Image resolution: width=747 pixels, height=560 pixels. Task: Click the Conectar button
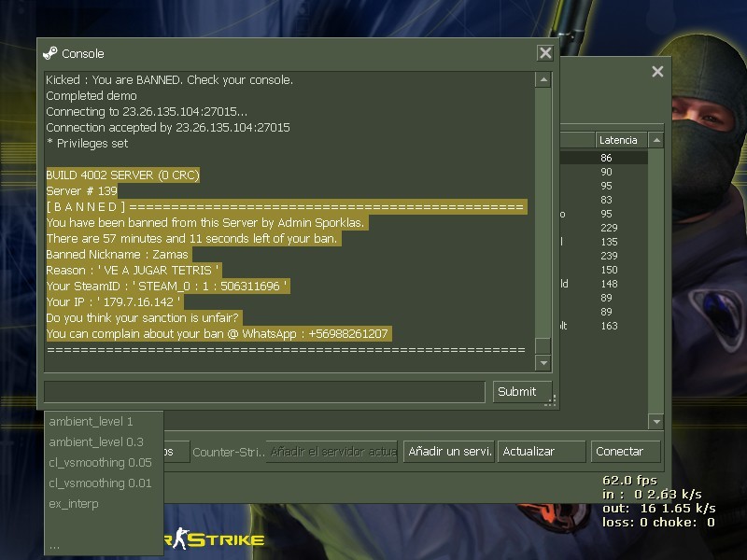[x=627, y=452]
